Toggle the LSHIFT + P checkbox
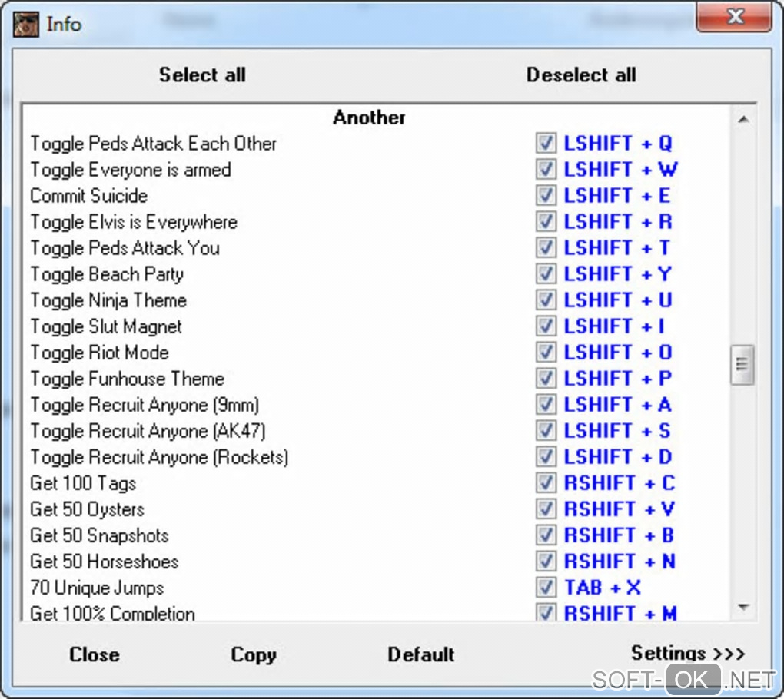This screenshot has width=784, height=699. (546, 378)
